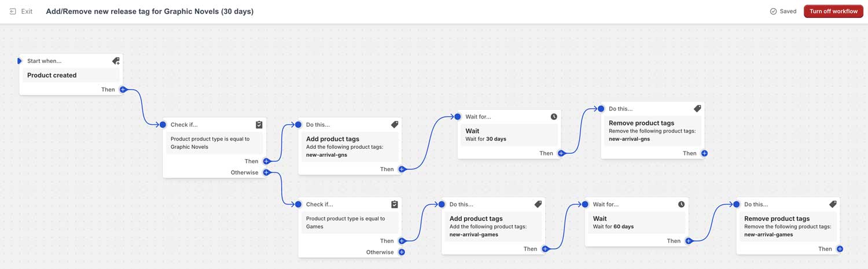Click the Saved checkmark status icon
868x269 pixels.
(x=773, y=12)
